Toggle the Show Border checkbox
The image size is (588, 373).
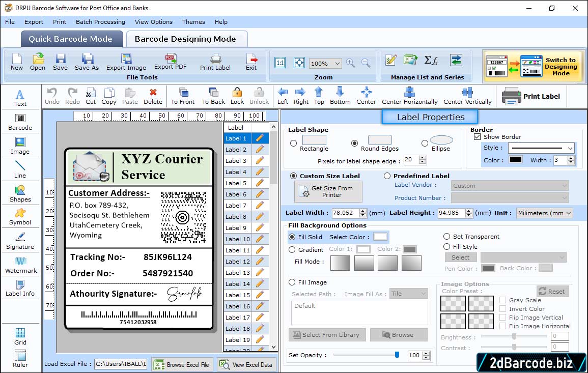(x=477, y=136)
